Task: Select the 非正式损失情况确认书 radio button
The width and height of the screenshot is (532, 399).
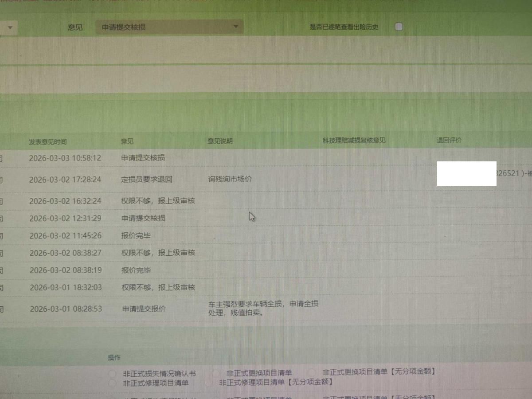Action: point(112,374)
